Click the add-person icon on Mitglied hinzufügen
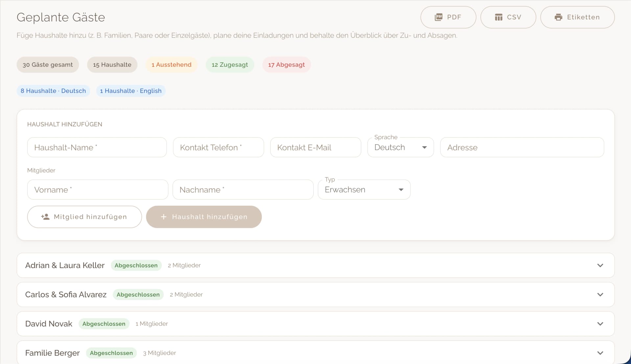The image size is (631, 364). click(x=45, y=217)
